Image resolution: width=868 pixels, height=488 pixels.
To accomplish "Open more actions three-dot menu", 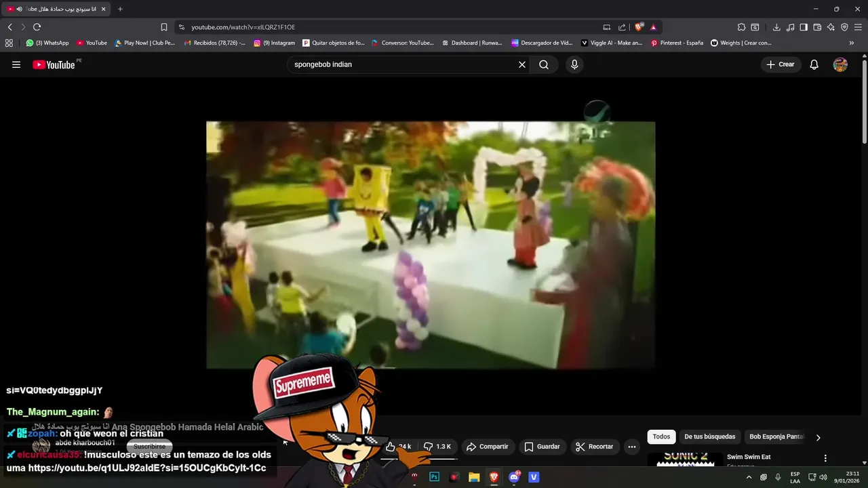I will tap(632, 447).
